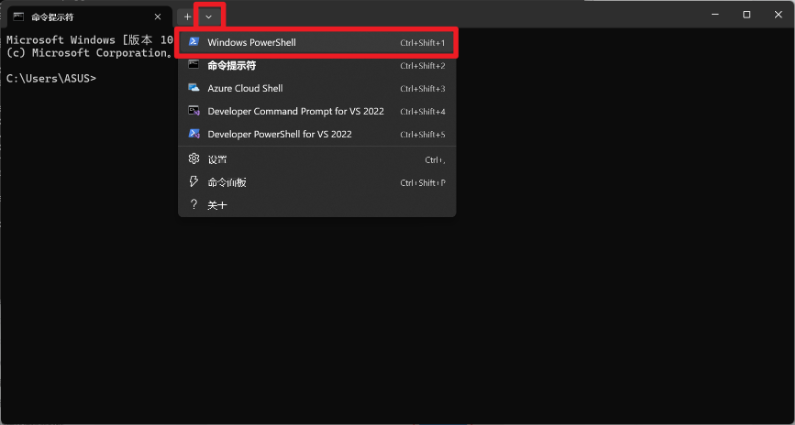The height and width of the screenshot is (425, 795).
Task: Collapse the new tab dropdown chevron
Action: click(208, 17)
